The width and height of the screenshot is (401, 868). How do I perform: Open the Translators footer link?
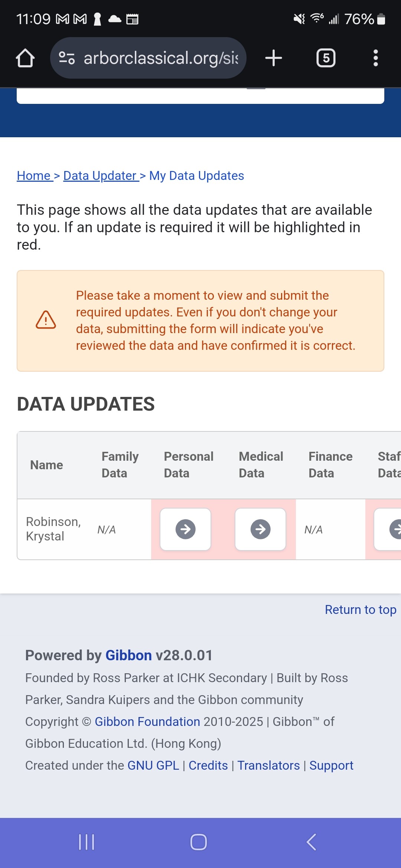click(268, 765)
